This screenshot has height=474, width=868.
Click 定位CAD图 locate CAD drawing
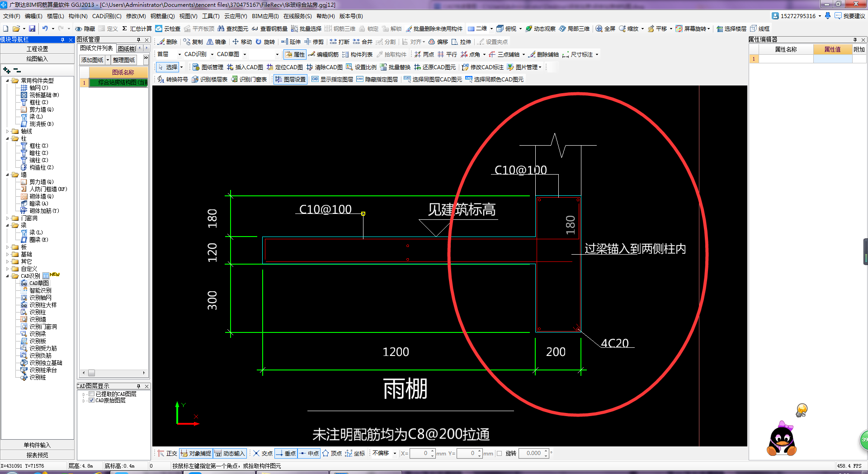284,67
